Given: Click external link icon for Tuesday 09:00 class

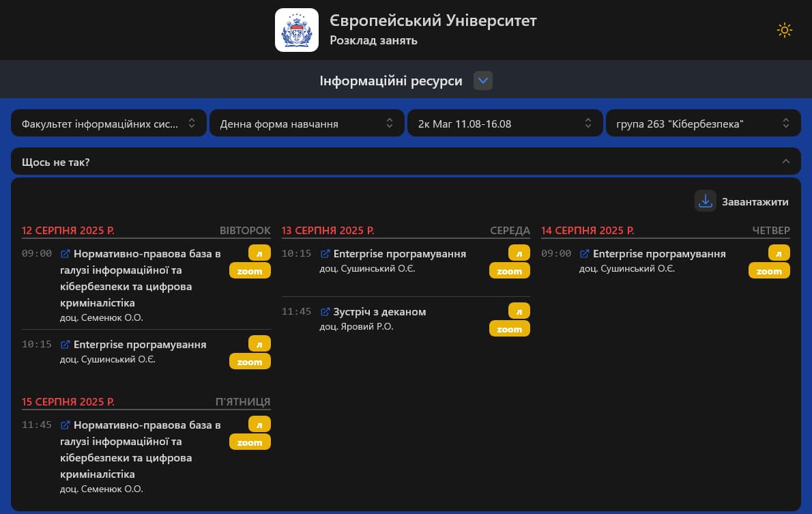Looking at the screenshot, I should point(66,254).
